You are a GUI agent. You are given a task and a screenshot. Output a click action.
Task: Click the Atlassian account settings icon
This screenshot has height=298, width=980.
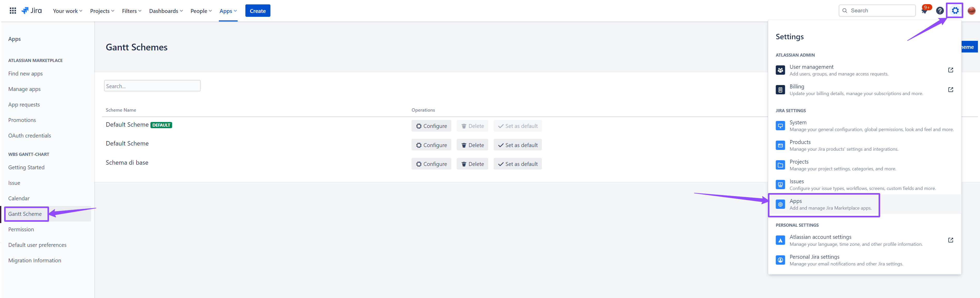[780, 240]
